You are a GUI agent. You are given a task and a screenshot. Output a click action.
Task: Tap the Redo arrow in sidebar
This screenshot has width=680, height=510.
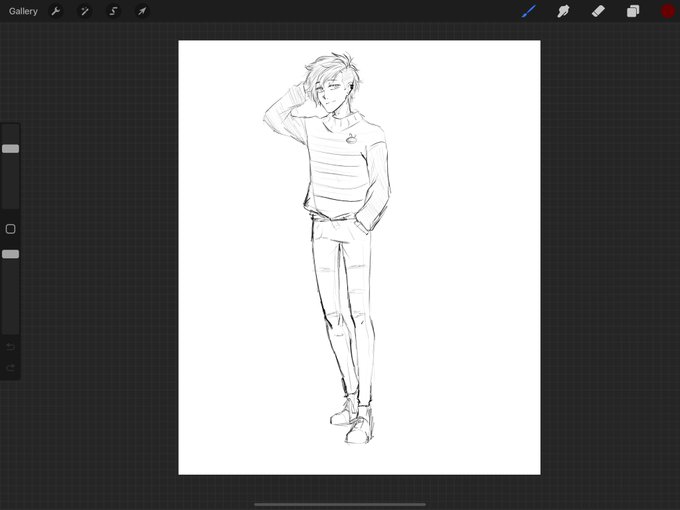pyautogui.click(x=10, y=368)
